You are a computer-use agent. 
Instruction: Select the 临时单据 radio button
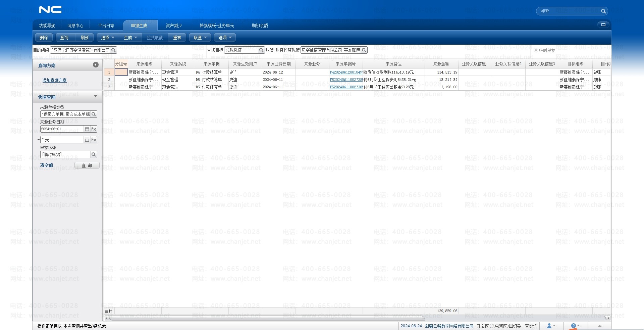(x=536, y=50)
